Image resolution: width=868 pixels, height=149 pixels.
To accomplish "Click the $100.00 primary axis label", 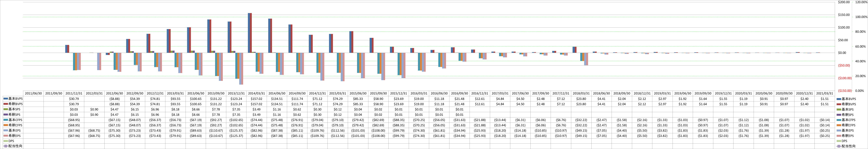I will coord(844,28).
